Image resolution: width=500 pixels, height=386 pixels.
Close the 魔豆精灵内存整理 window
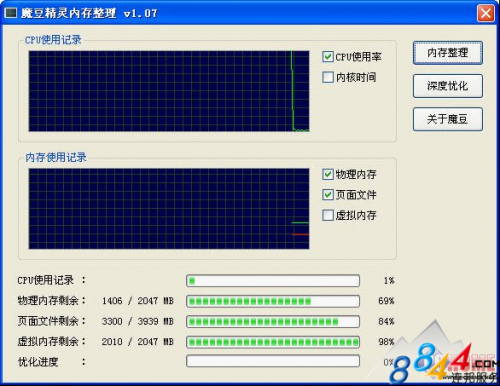pyautogui.click(x=486, y=13)
